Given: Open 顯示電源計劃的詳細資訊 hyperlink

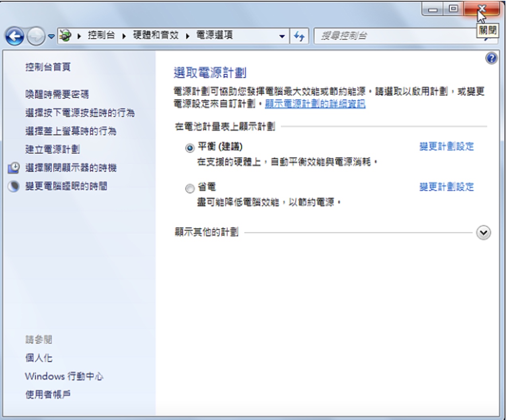Looking at the screenshot, I should pyautogui.click(x=315, y=104).
